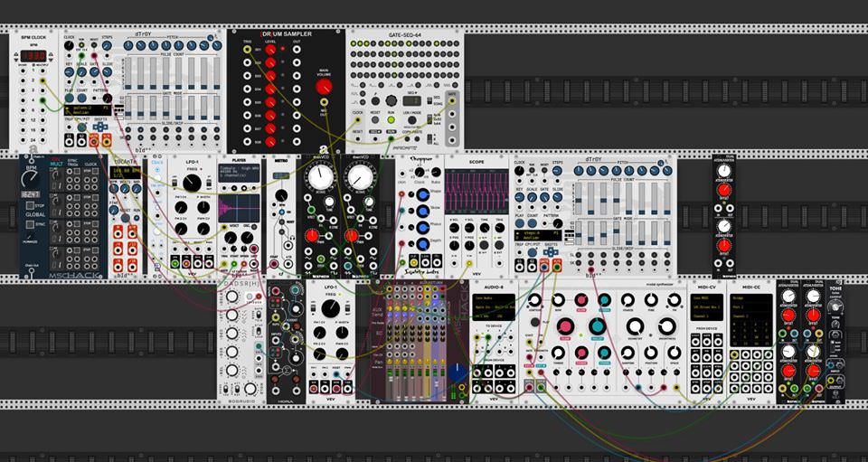Click the FREQ knob on middle-row LFO-1
Image resolution: width=868 pixels, height=462 pixels.
192,184
